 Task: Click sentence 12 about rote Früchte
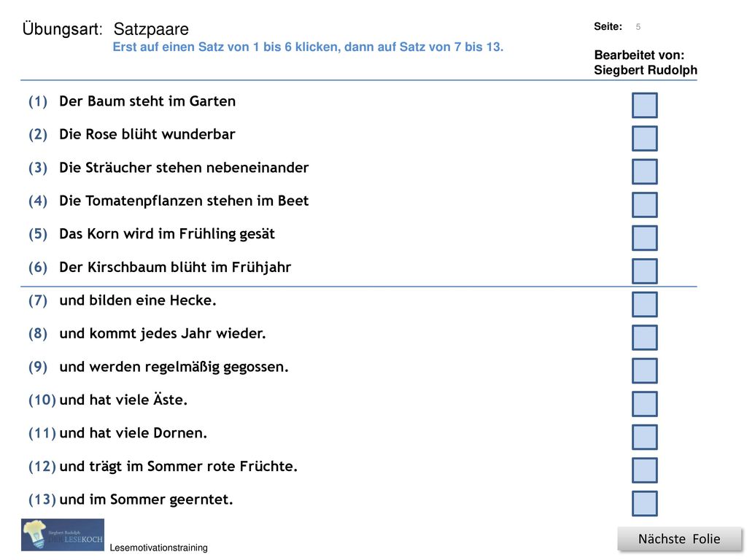click(x=178, y=466)
